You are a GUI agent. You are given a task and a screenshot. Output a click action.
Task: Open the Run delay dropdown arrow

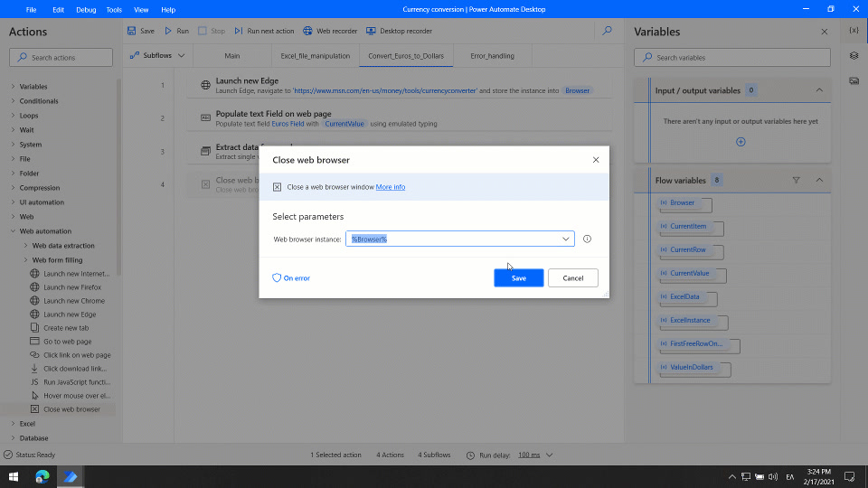(549, 455)
